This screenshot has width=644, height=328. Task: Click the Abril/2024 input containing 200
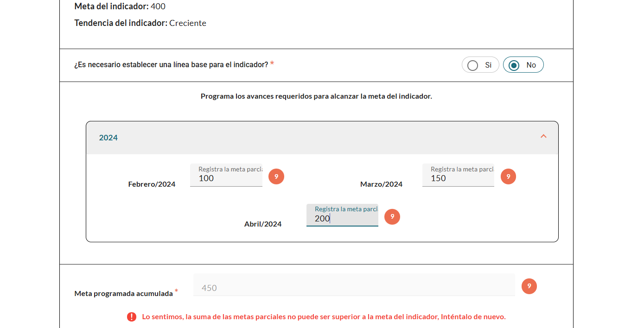[x=342, y=218]
